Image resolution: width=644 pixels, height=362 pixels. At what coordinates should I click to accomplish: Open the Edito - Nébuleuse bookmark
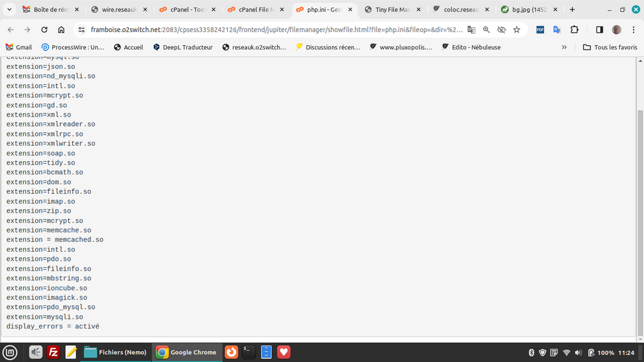[x=471, y=47]
